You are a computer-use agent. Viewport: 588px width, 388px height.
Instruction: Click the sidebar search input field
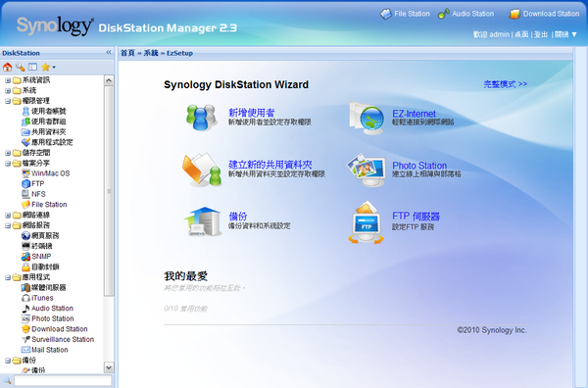(x=63, y=381)
